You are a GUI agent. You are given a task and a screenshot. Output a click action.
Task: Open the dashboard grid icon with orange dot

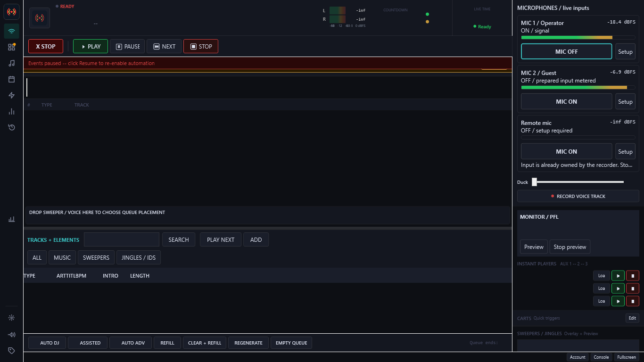11,47
